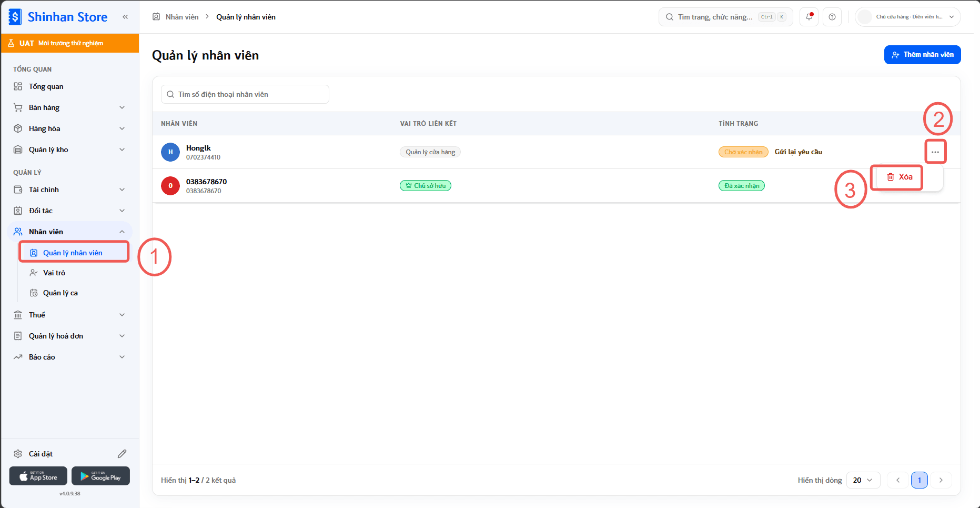Choose Xóa from the context menu
Screen dimensions: 980x508
pos(900,177)
